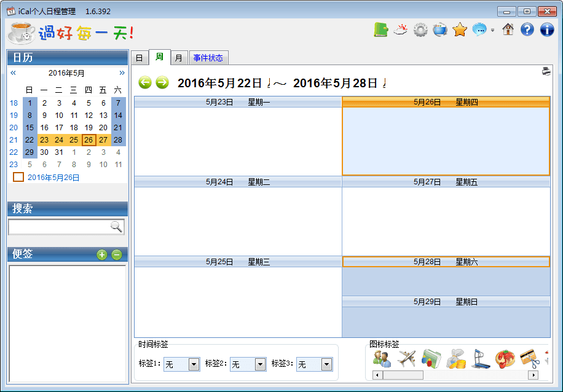Click the chat bubble icon
563x392 pixels.
point(479,29)
